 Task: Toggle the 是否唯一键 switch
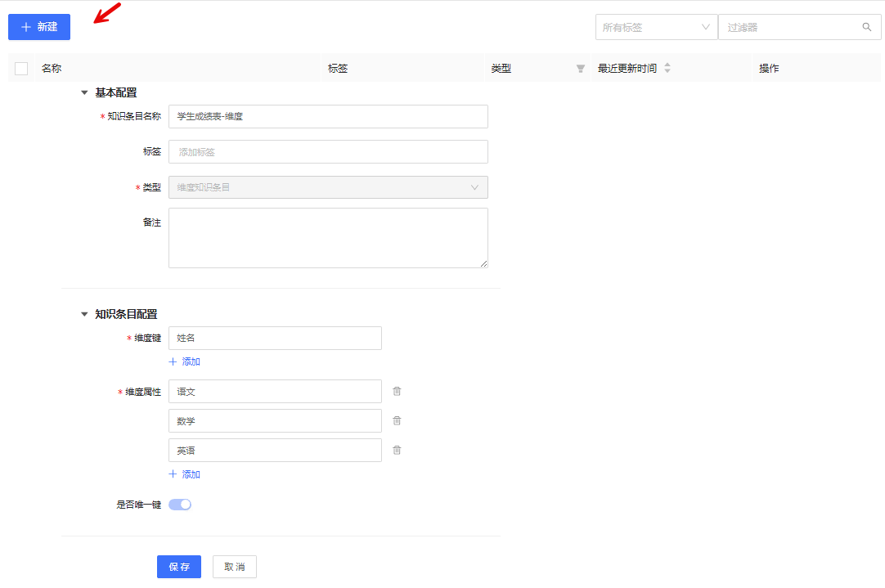[x=180, y=505]
